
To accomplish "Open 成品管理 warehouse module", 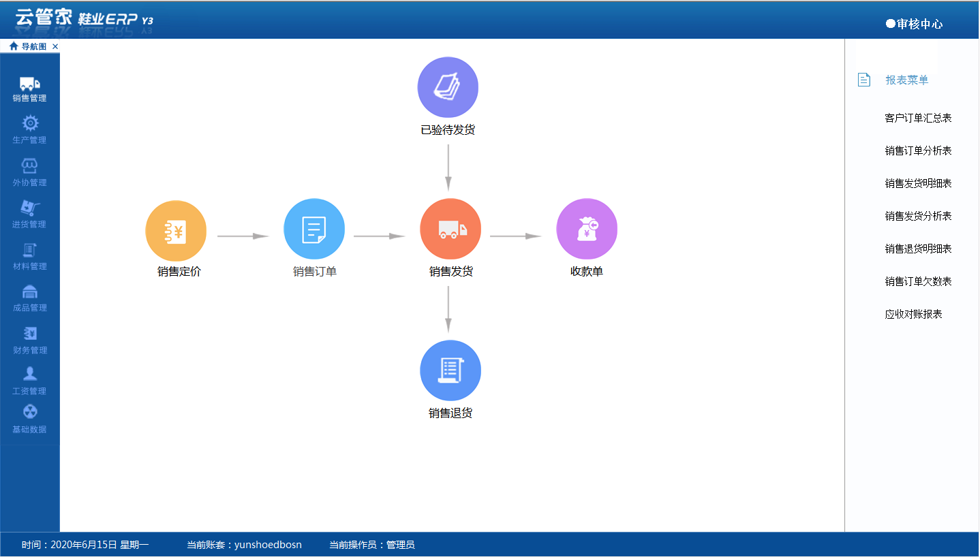I will pos(30,297).
